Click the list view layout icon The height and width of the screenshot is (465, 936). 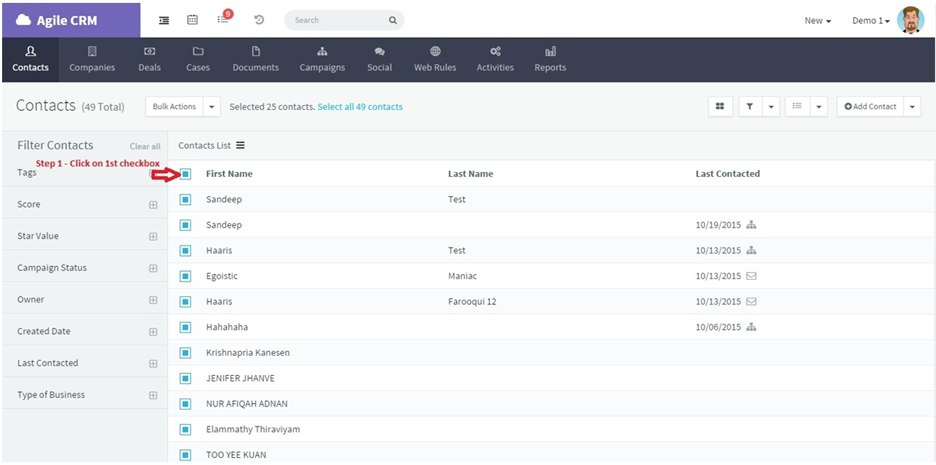tap(797, 106)
